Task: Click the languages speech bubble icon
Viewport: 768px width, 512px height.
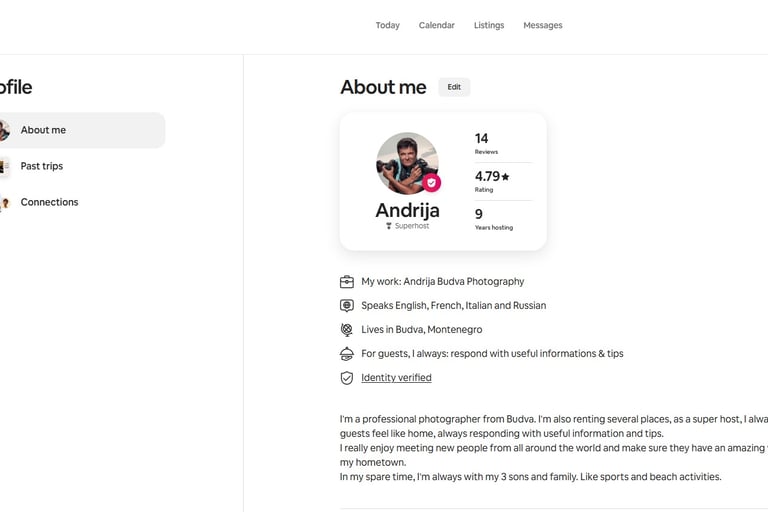Action: click(x=347, y=306)
